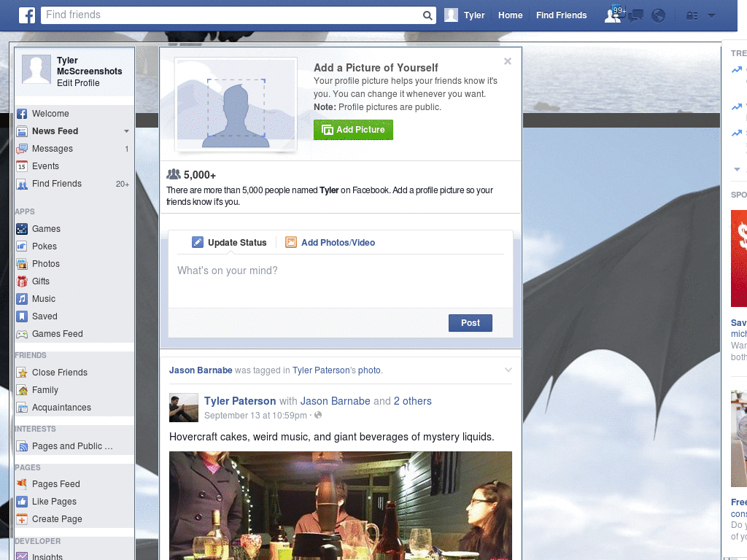747x560 pixels.
Task: Select the Update Status tab
Action: point(229,242)
